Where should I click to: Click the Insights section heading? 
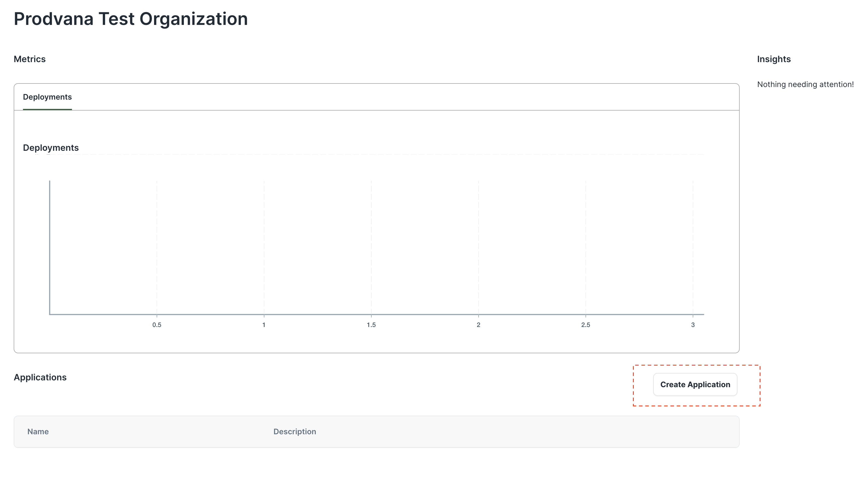773,59
